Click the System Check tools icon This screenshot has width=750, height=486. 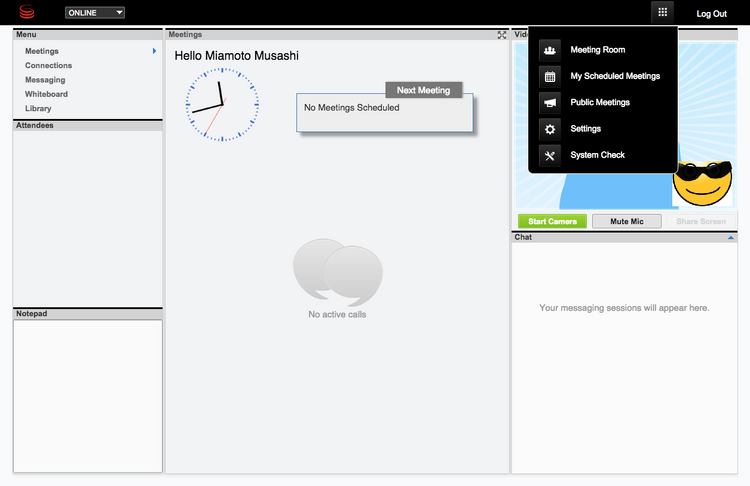click(549, 155)
